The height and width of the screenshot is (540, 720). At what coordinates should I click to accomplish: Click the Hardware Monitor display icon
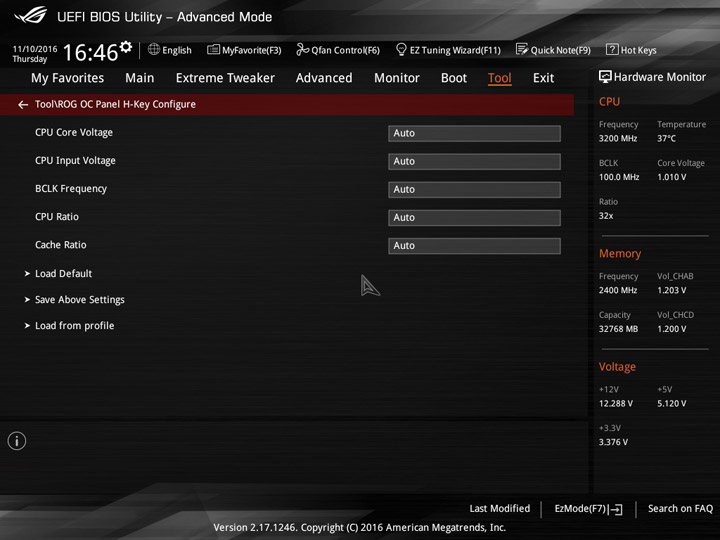tap(605, 77)
